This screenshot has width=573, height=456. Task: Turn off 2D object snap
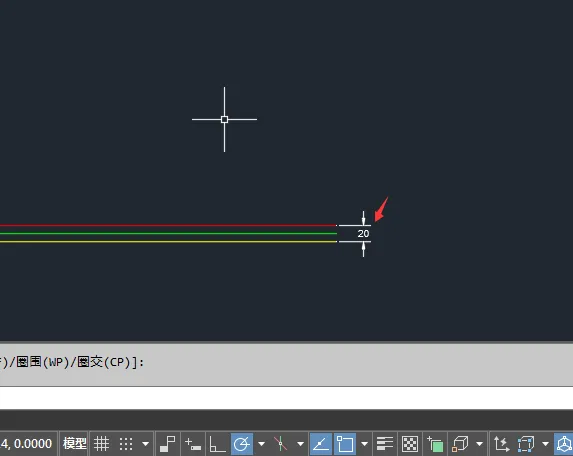click(345, 444)
